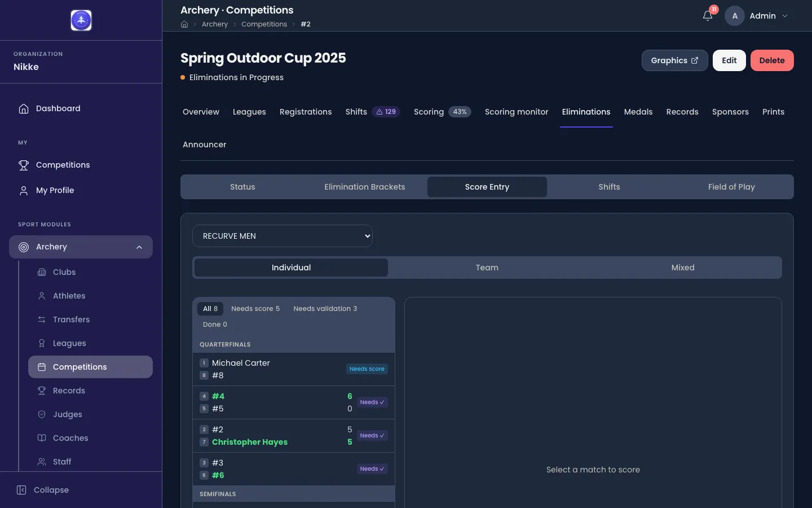
Task: Filter matches by Needs score 5
Action: click(255, 309)
